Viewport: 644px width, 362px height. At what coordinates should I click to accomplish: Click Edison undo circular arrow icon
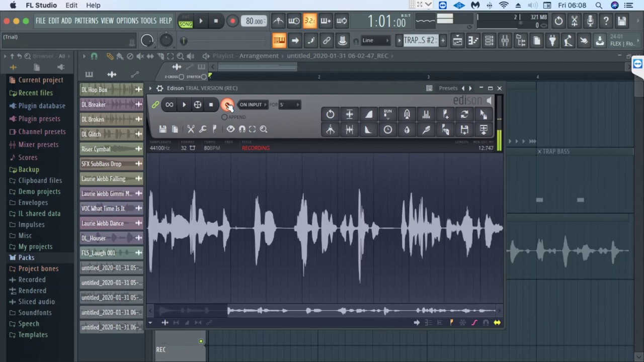(330, 114)
